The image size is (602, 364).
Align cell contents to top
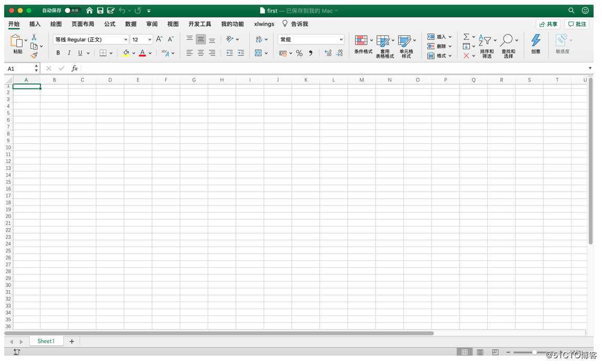click(190, 39)
